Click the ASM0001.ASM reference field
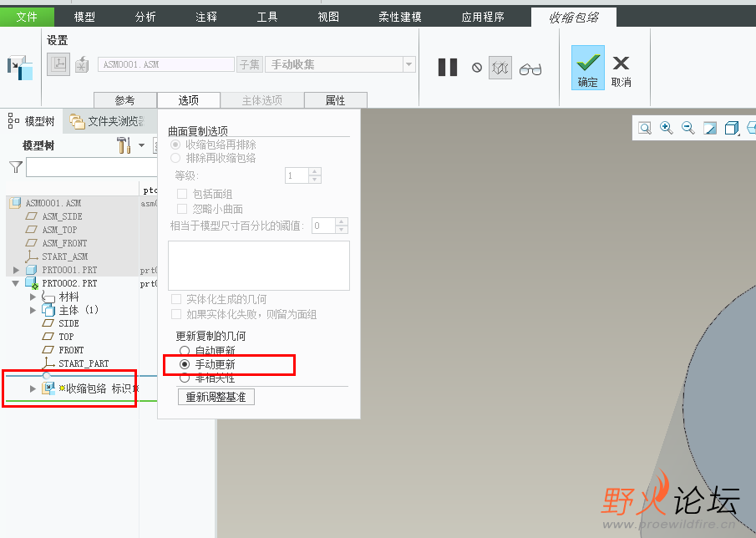Viewport: 756px width, 538px height. click(166, 64)
